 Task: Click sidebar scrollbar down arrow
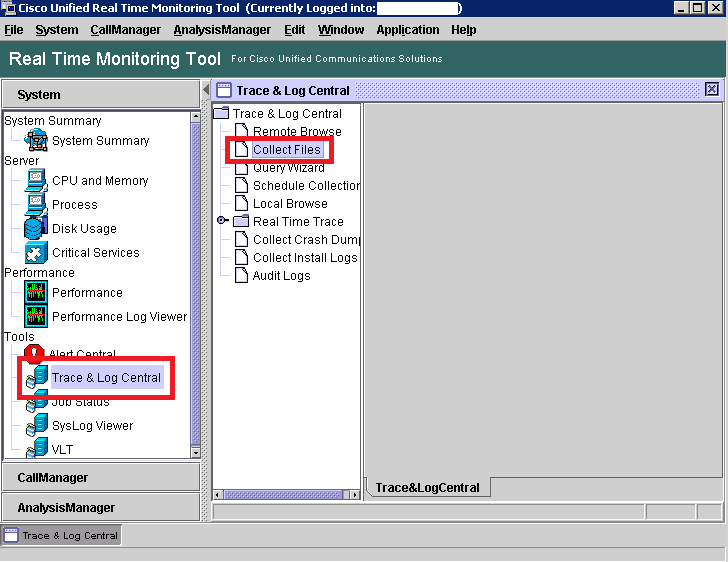(195, 452)
